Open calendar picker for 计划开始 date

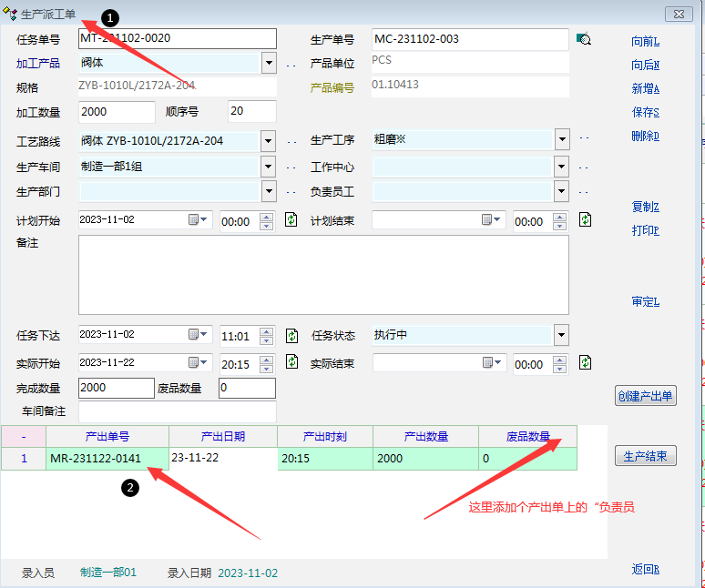[198, 220]
